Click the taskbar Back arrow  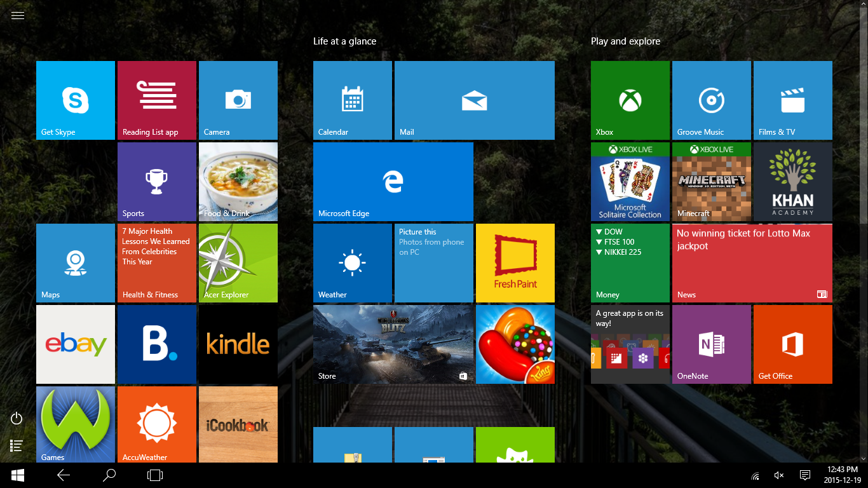(64, 475)
